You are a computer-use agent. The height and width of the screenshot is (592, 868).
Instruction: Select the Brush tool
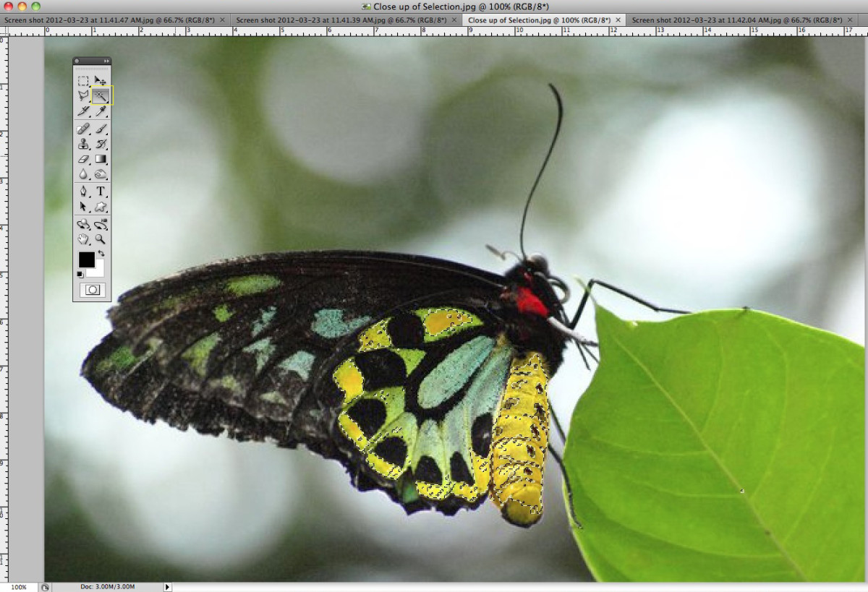101,129
